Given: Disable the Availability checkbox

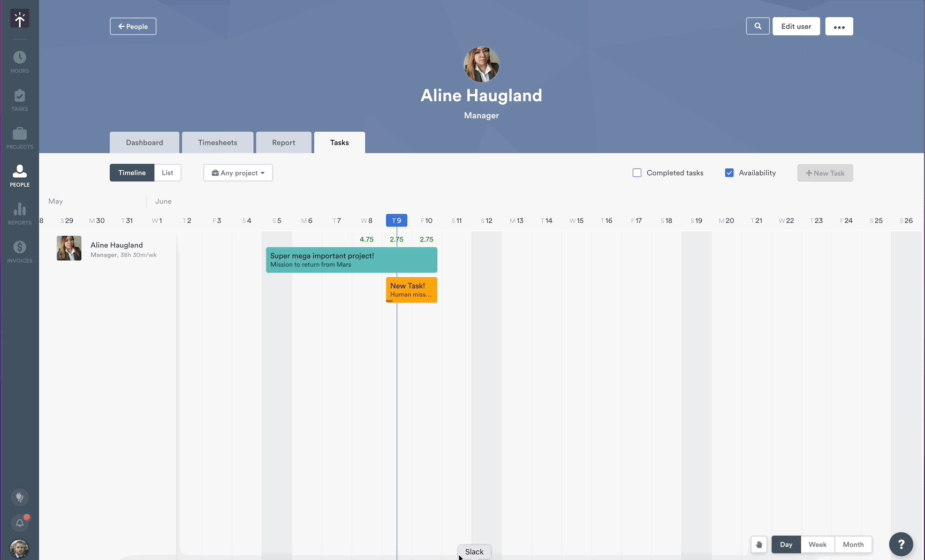Looking at the screenshot, I should click(729, 172).
